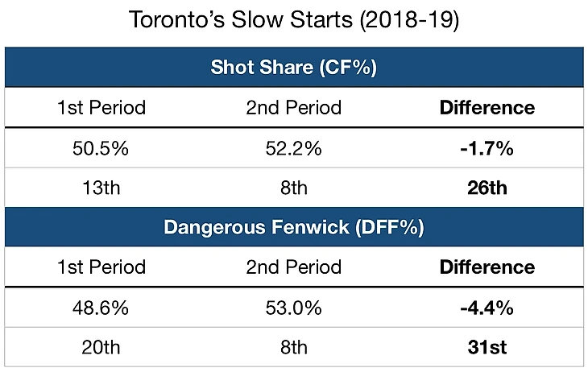588x372 pixels.
Task: Select the 8th rank in Shot Share section
Action: click(x=294, y=188)
